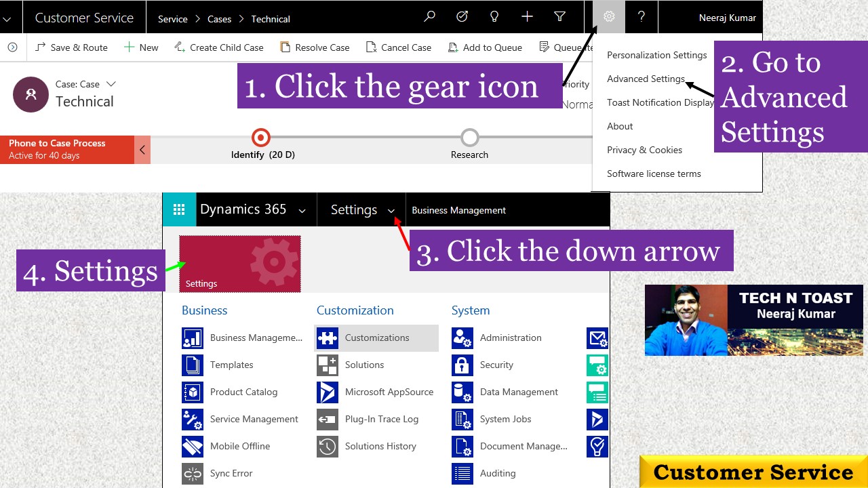Screen dimensions: 868x488
Task: Open Plug-In Trace Log
Action: 368,419
